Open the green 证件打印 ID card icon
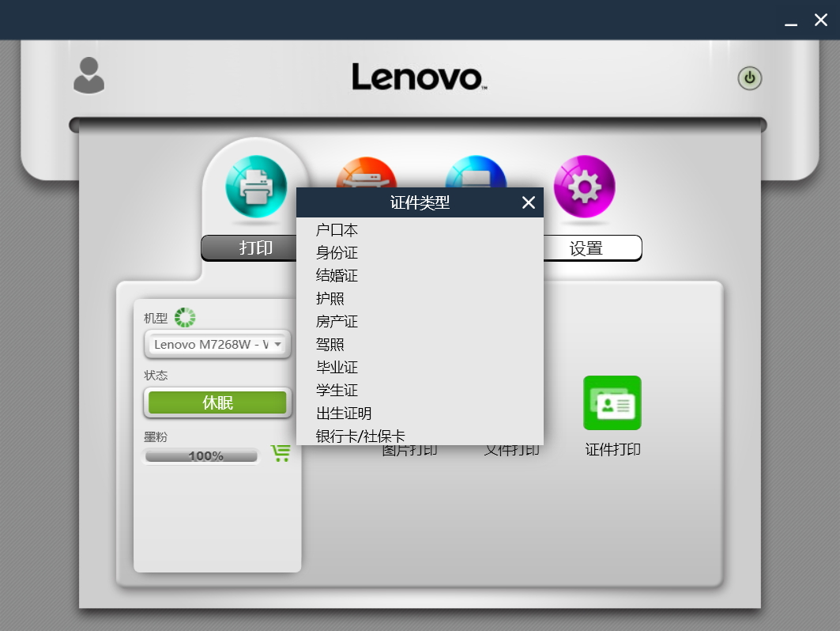This screenshot has width=840, height=631. 612,402
